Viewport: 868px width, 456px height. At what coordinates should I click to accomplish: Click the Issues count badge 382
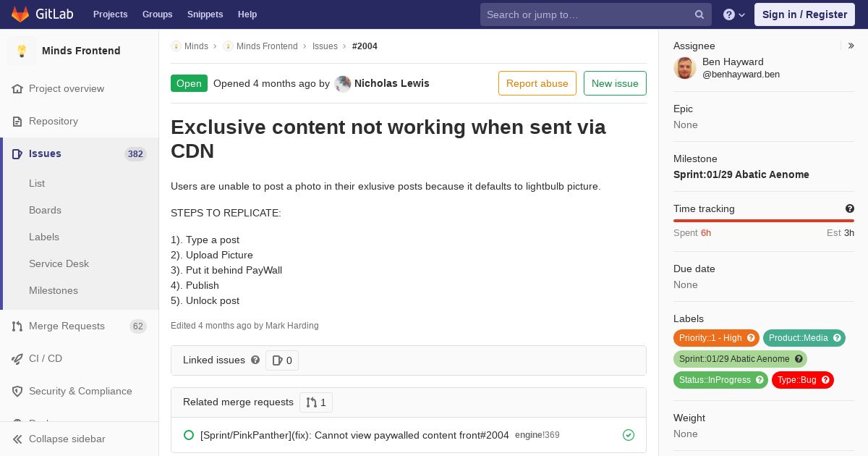click(135, 154)
